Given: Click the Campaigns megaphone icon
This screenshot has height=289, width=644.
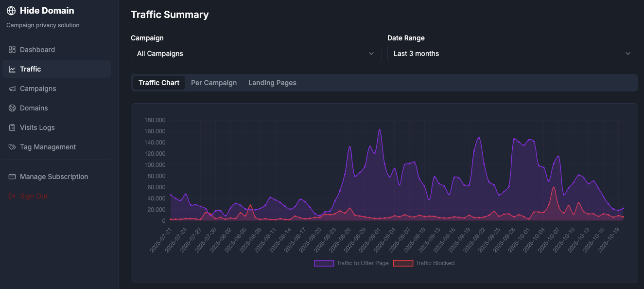Looking at the screenshot, I should click(x=11, y=89).
